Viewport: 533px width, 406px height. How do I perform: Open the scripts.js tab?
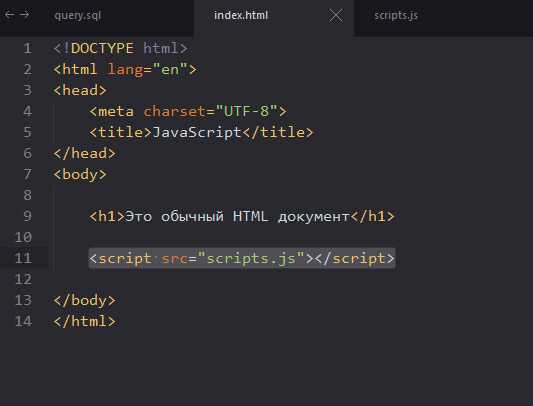click(x=396, y=16)
